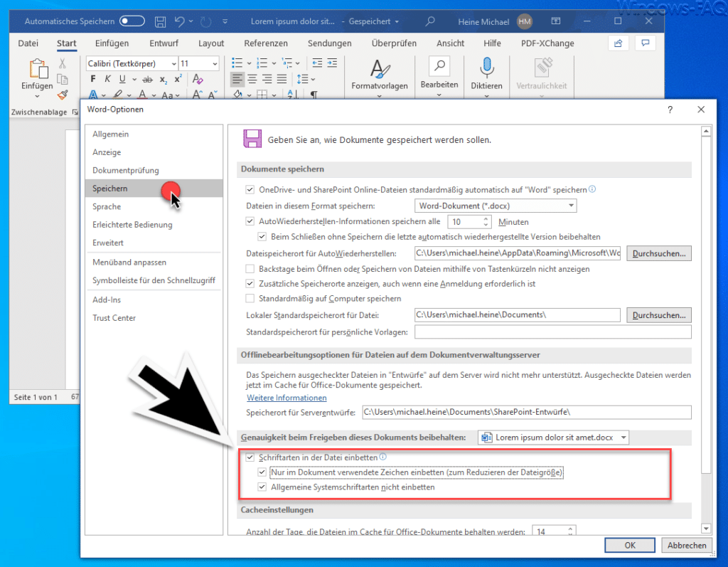Open the font size 11 dropdown
Viewport: 728px width, 567px height.
click(x=215, y=63)
